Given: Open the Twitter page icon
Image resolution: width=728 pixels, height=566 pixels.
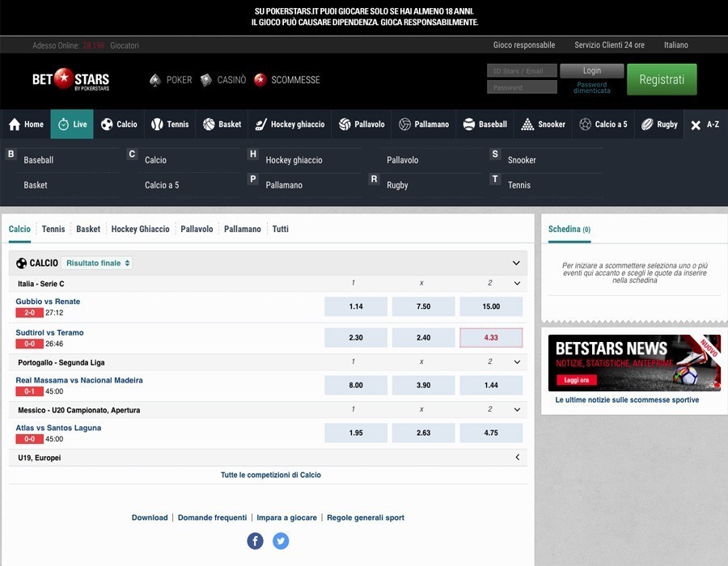Looking at the screenshot, I should pos(281,541).
